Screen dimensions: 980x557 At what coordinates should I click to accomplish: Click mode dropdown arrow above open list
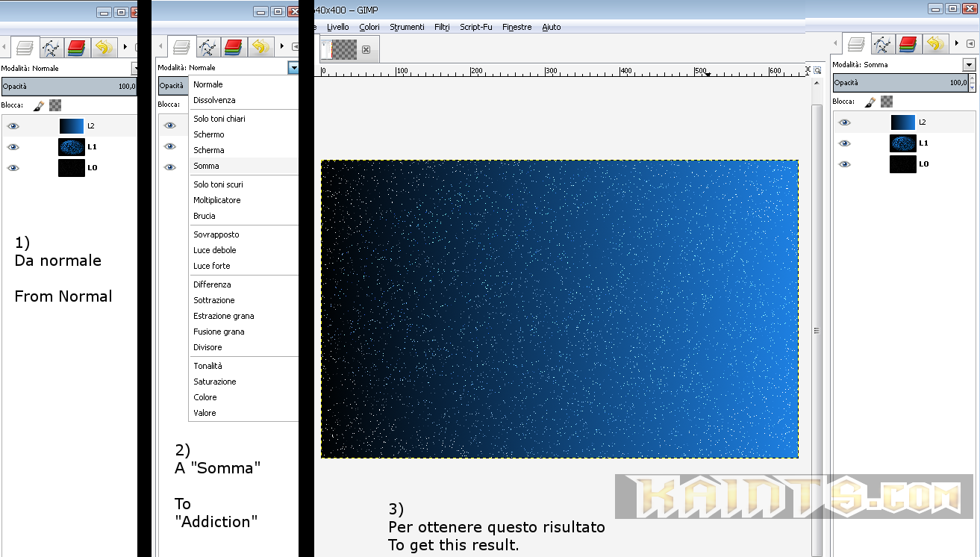pos(293,68)
